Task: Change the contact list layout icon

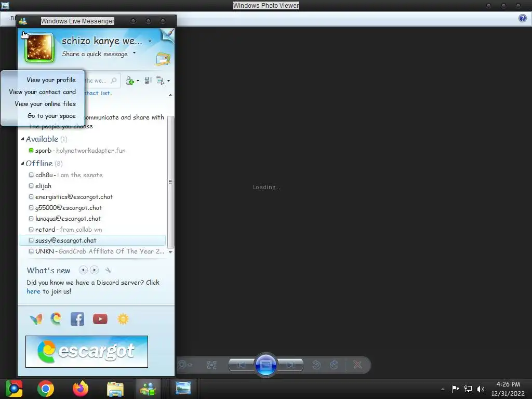Action: pyautogui.click(x=148, y=81)
